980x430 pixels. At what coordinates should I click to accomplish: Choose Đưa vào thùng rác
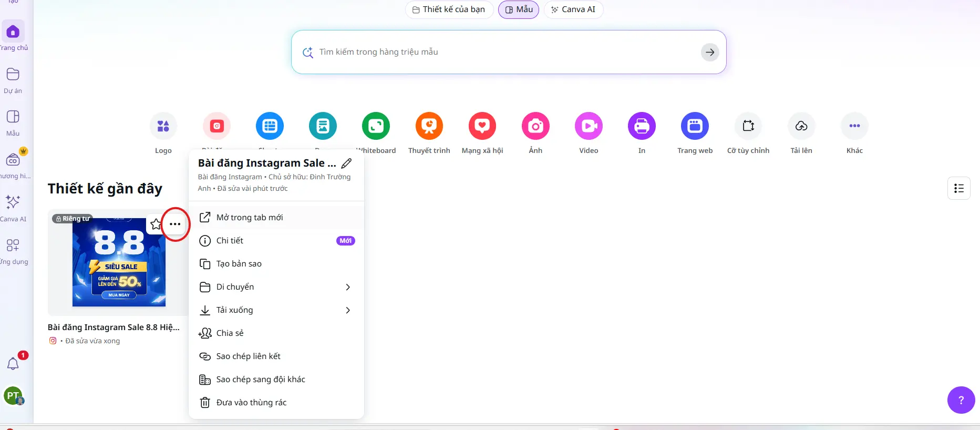(x=251, y=403)
